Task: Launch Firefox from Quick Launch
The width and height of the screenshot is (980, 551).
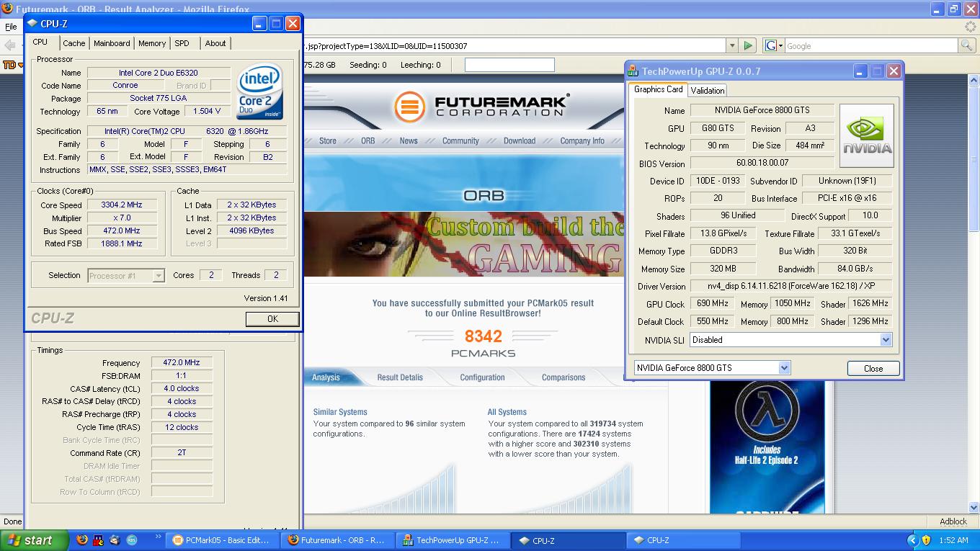Action: [81, 540]
